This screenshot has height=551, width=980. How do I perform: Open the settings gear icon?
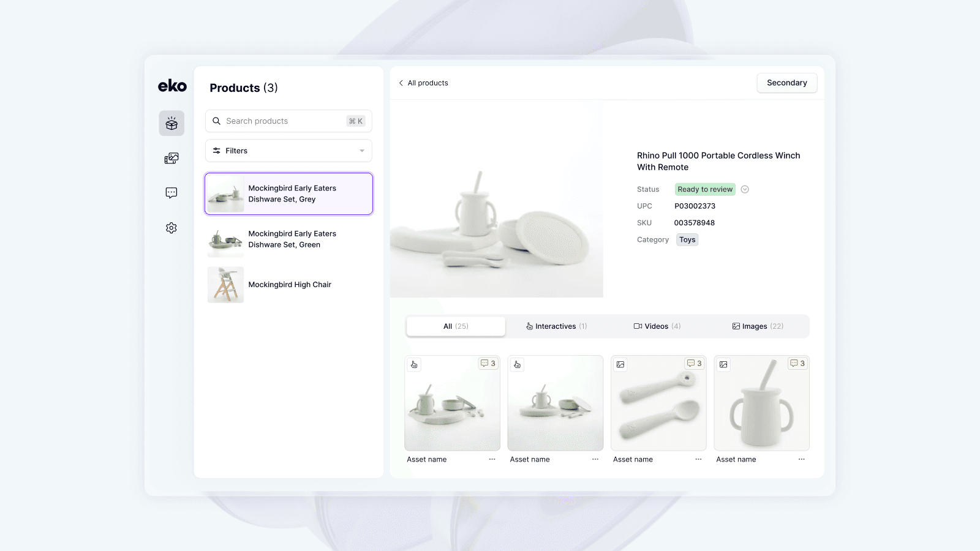coord(171,228)
